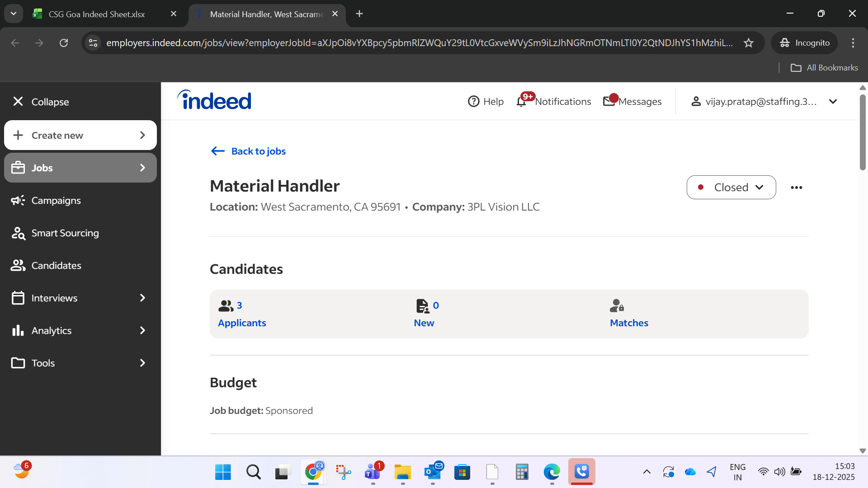Screen dimensions: 868x488
Task: Click the Indeed logo
Action: coord(214,100)
